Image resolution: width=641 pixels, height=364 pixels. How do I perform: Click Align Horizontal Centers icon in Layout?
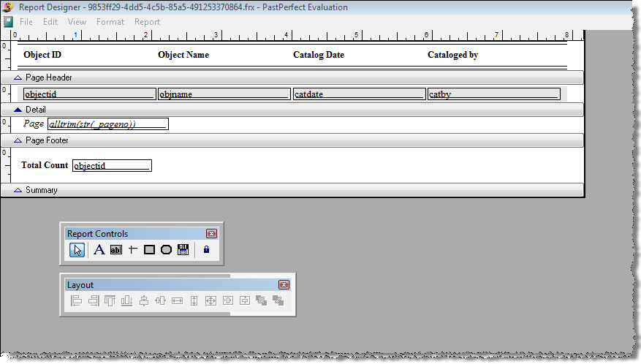[160, 301]
